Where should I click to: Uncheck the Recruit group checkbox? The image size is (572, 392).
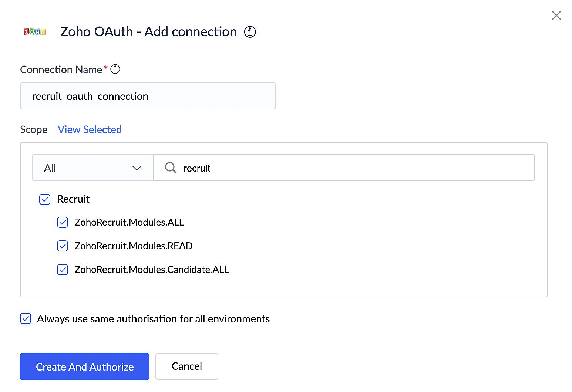coord(45,199)
